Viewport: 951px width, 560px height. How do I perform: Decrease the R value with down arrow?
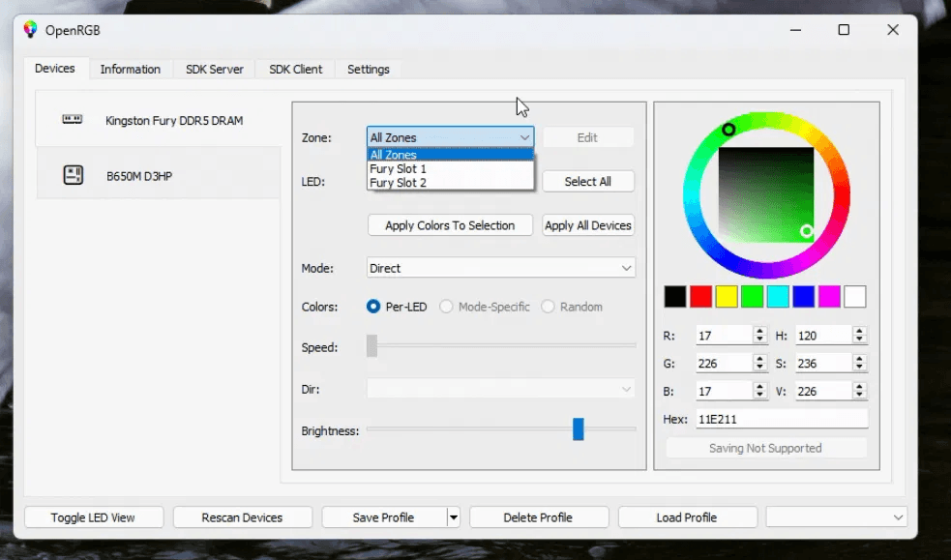tap(760, 340)
